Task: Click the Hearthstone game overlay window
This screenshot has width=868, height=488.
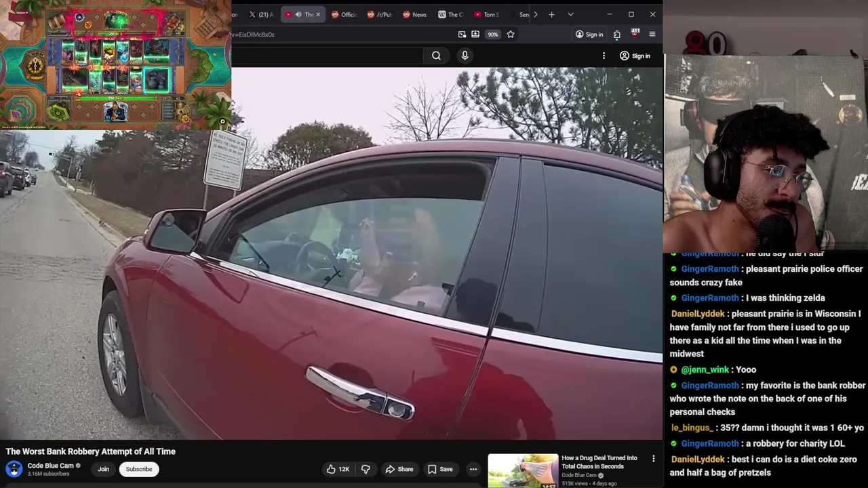Action: pyautogui.click(x=115, y=64)
